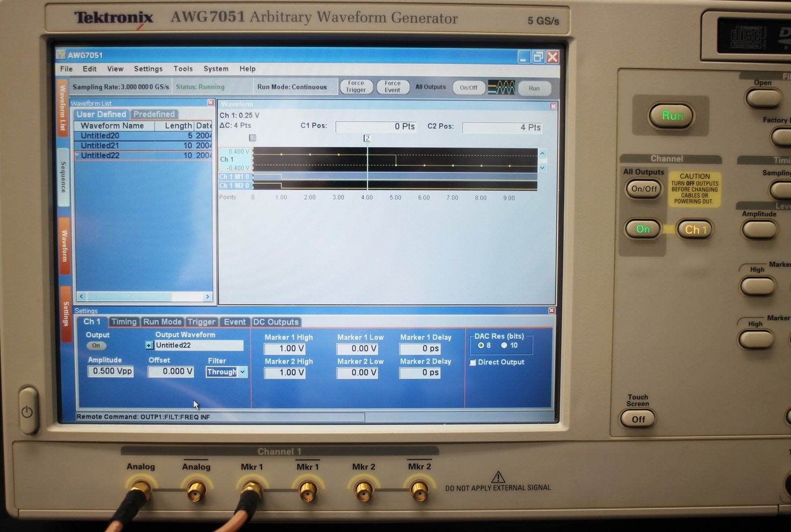
Task: Switch to the DC Outputs tab
Action: pos(276,322)
